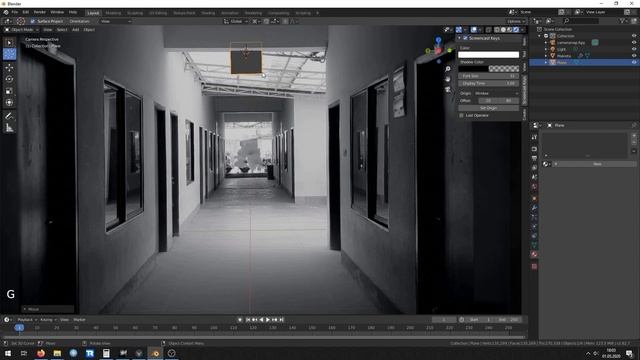This screenshot has width=640, height=360.
Task: Open the File menu
Action: click(x=15, y=12)
